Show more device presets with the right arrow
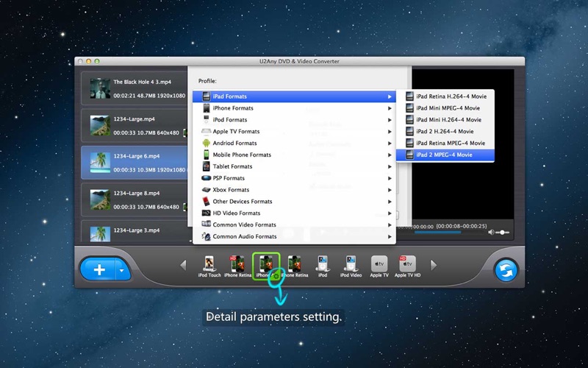 point(434,265)
